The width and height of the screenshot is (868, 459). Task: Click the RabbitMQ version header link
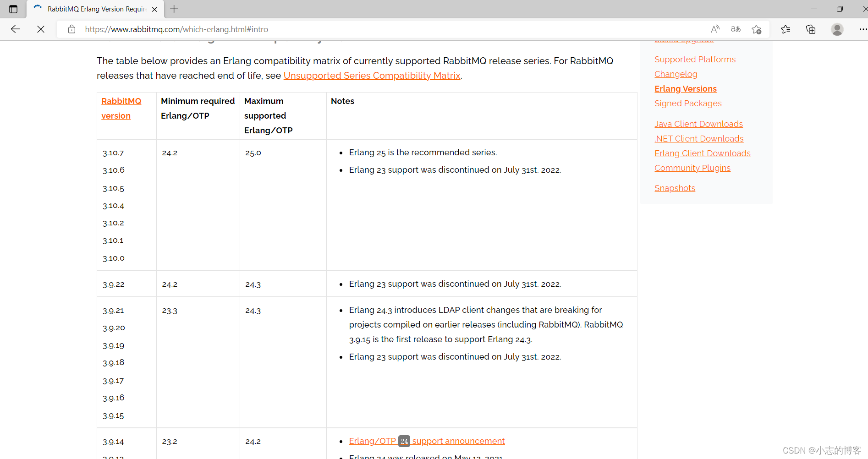tap(121, 109)
